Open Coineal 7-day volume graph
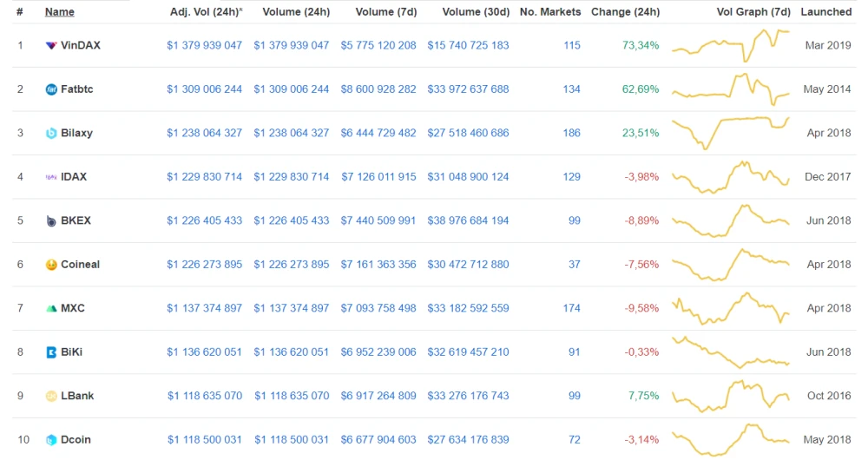The height and width of the screenshot is (460, 868). [731, 264]
